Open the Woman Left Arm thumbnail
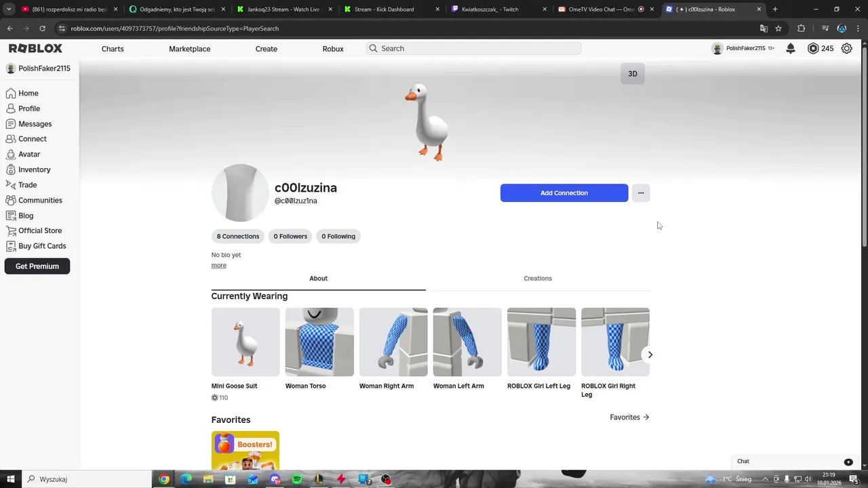Viewport: 868px width, 488px height. tap(467, 342)
